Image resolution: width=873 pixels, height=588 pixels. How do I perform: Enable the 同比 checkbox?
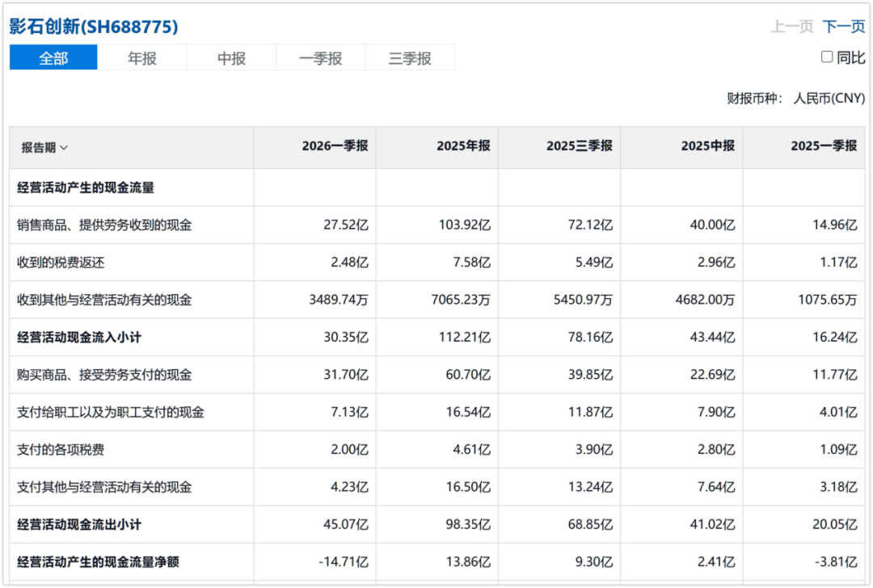828,57
